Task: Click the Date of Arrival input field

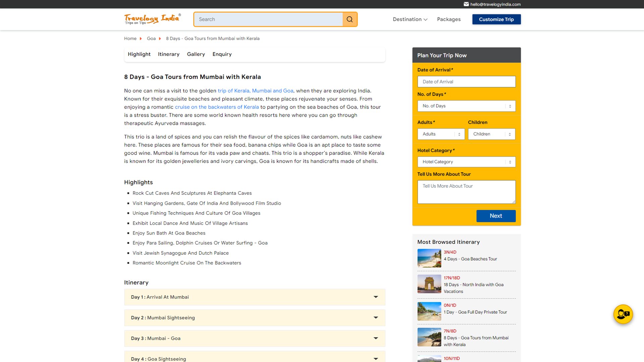Action: [466, 82]
